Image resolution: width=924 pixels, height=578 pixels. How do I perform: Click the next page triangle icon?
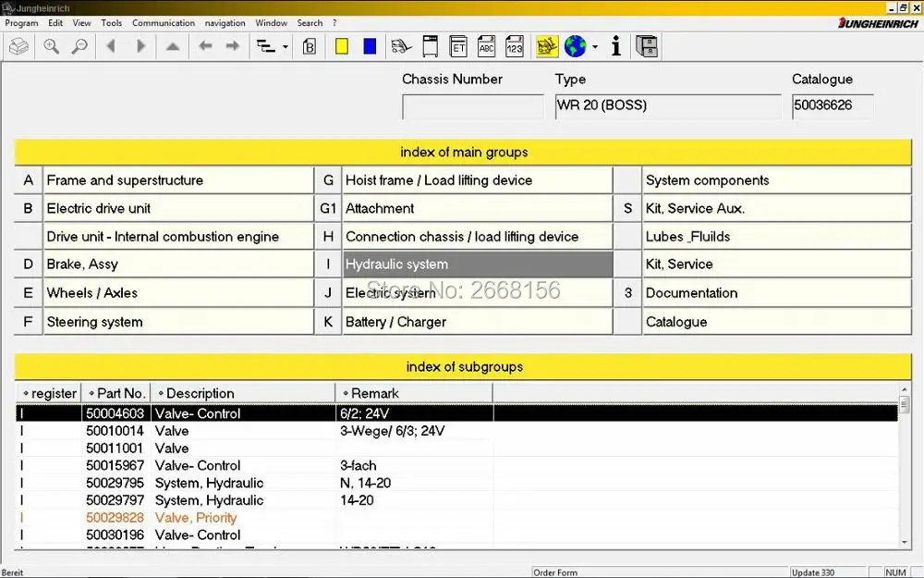pos(140,46)
